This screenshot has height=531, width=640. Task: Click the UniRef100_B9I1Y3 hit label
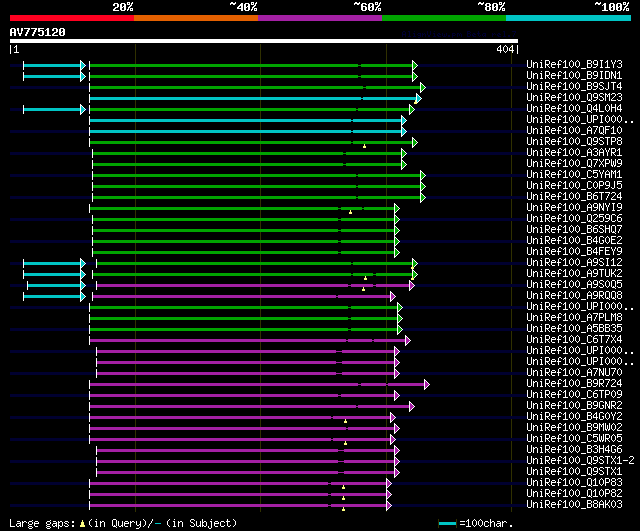(574, 64)
